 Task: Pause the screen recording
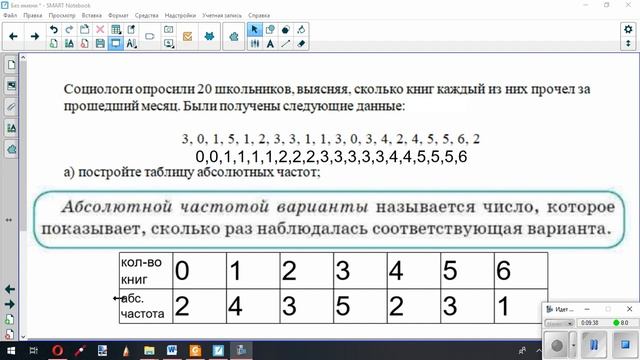click(594, 345)
